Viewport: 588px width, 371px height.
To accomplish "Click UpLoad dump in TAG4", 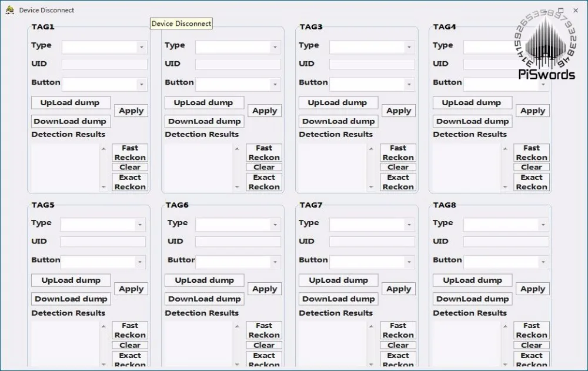I will (473, 102).
